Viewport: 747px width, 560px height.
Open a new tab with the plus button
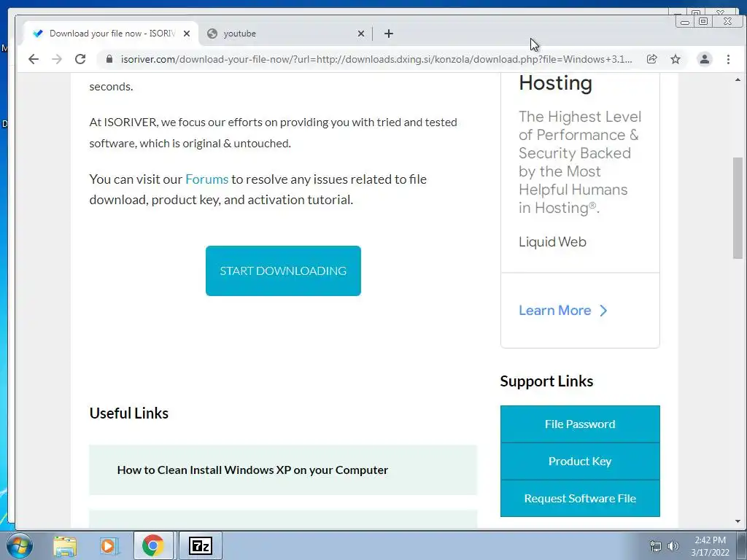click(389, 34)
